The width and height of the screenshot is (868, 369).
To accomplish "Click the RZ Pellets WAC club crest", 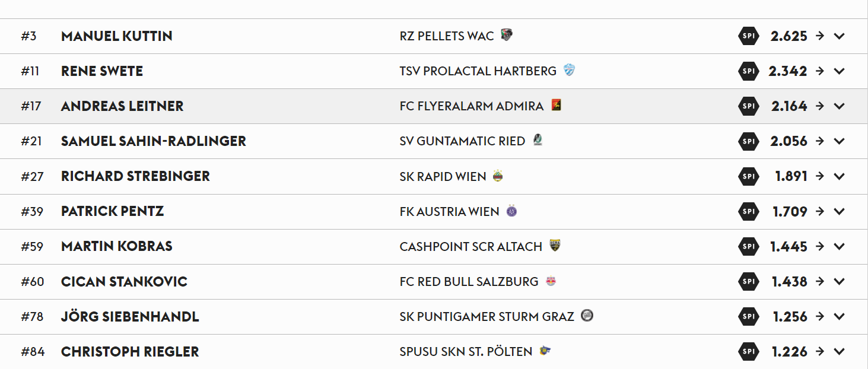I will pos(506,35).
